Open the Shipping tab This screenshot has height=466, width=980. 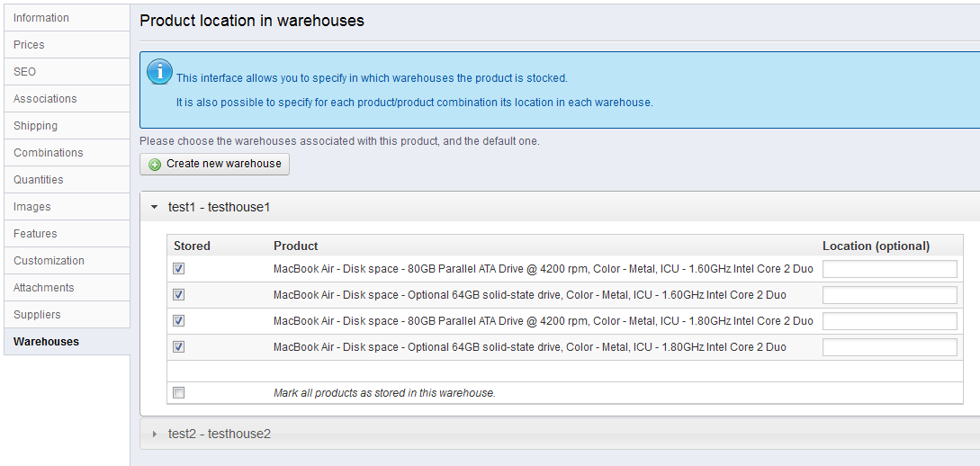(35, 126)
